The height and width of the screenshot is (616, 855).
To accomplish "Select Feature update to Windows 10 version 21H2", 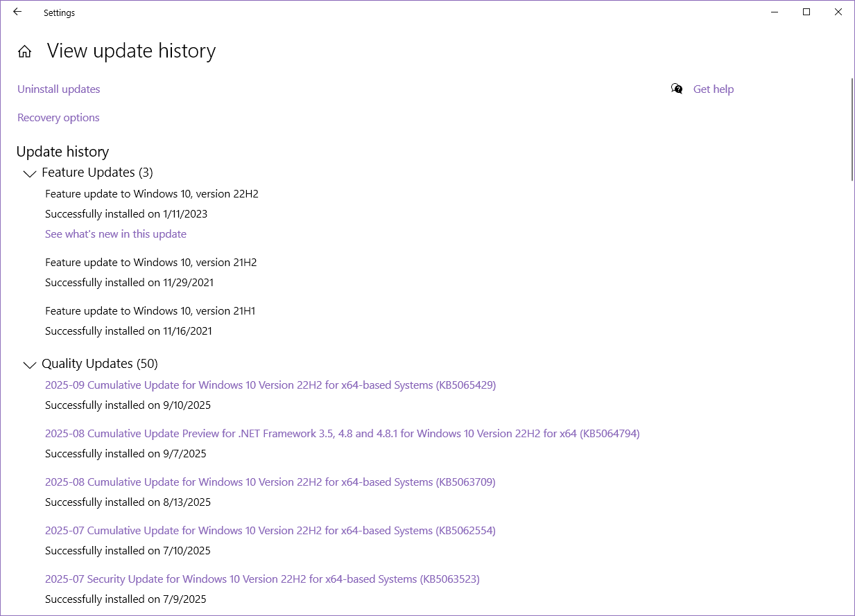I will (x=150, y=262).
